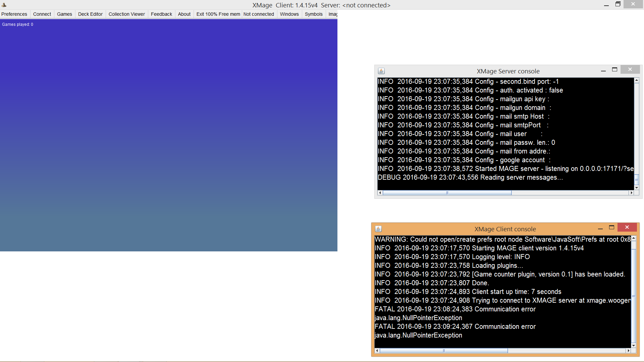Click the Client console scroll-up arrow
This screenshot has height=362, width=644.
[x=634, y=239]
